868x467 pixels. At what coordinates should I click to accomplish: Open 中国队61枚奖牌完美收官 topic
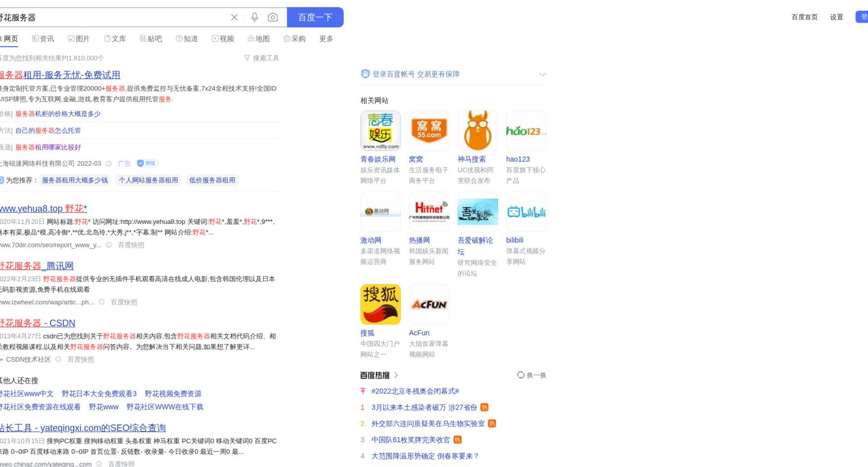[410, 440]
